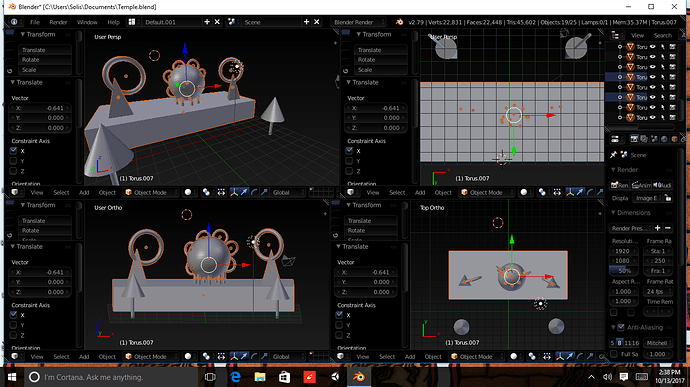Enable translate manipulator in top-left viewport
This screenshot has height=387, width=690.
[244, 192]
